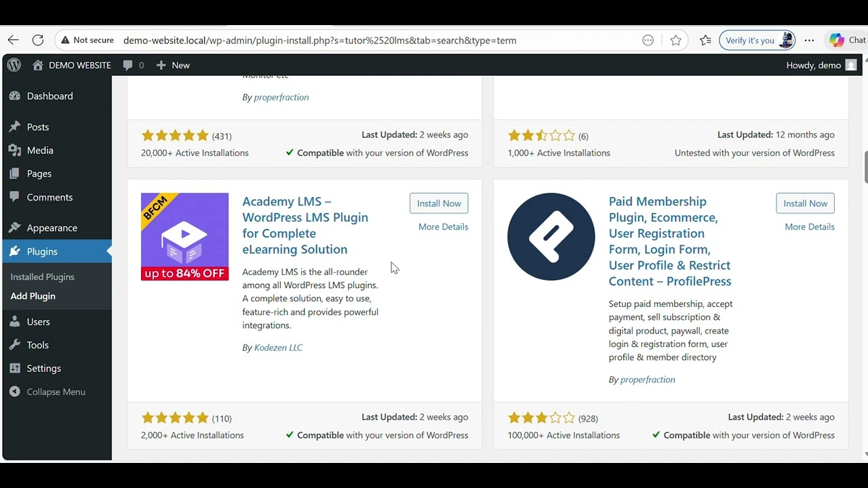Viewport: 868px width, 488px height.
Task: Click the Tools wrench icon
Action: pyautogui.click(x=15, y=345)
